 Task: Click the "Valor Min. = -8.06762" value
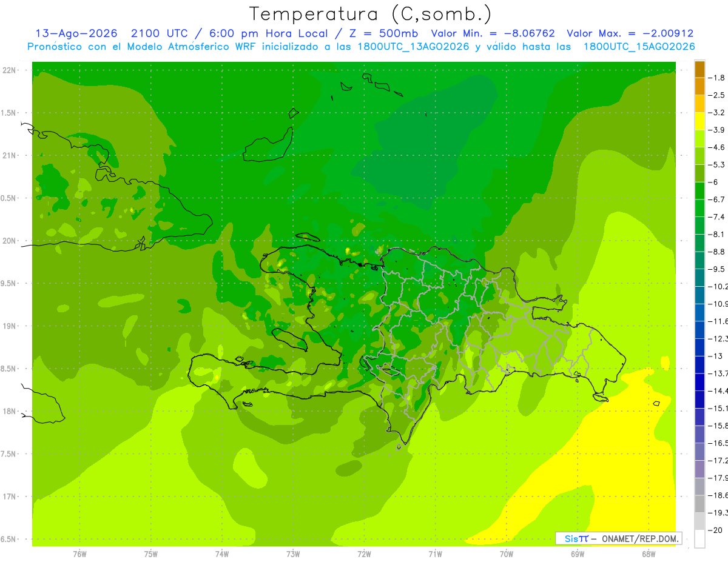pos(494,33)
